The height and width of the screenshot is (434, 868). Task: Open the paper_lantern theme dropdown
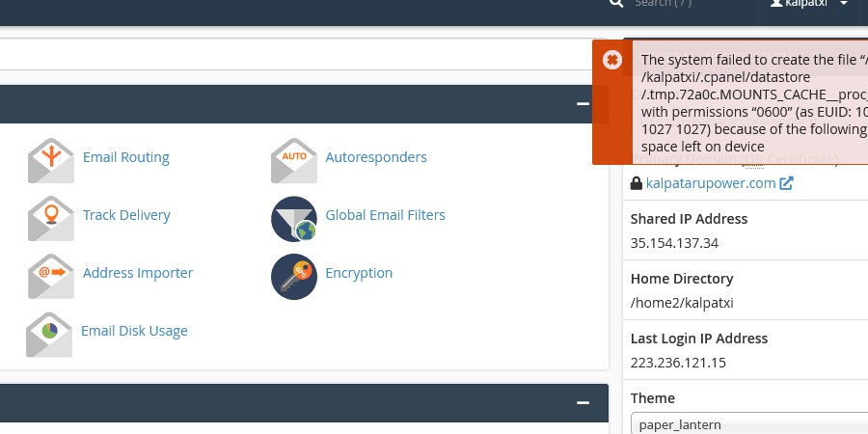pos(748,424)
